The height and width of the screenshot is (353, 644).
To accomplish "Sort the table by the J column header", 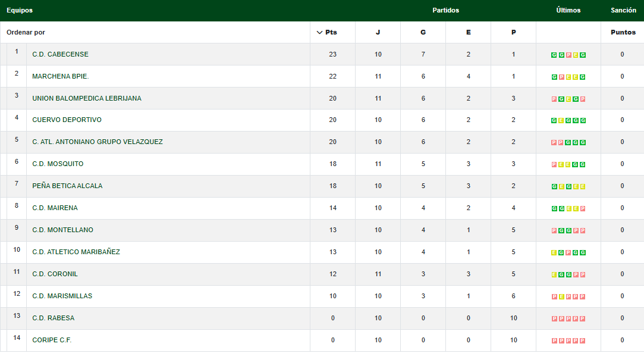I will (x=378, y=32).
